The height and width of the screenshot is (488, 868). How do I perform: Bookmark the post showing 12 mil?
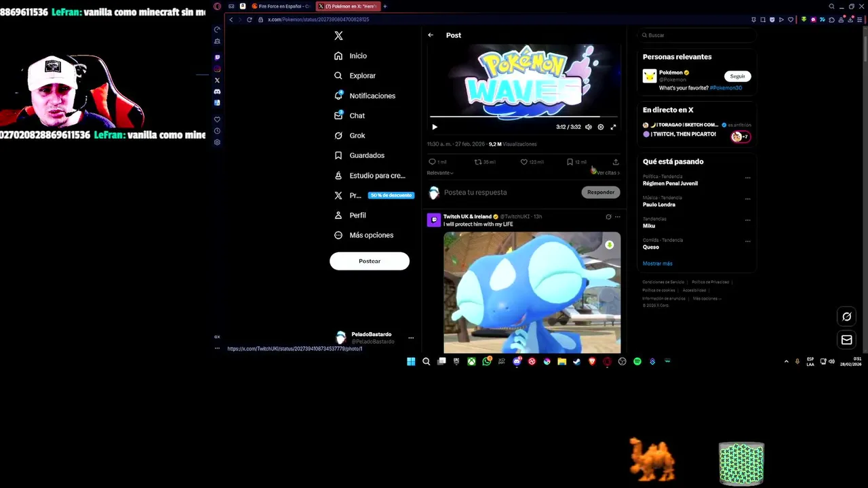pyautogui.click(x=570, y=162)
